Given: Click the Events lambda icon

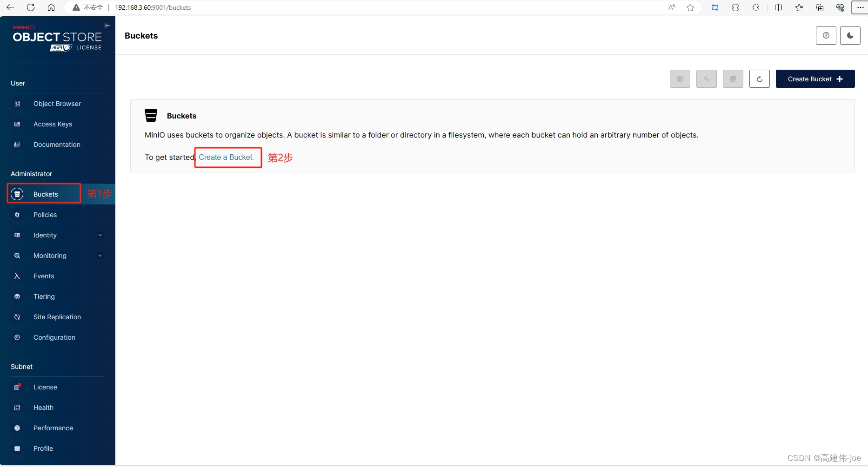Looking at the screenshot, I should [x=17, y=276].
